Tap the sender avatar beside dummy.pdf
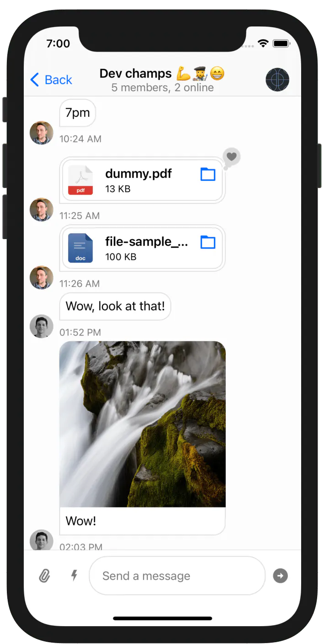 pos(42,209)
